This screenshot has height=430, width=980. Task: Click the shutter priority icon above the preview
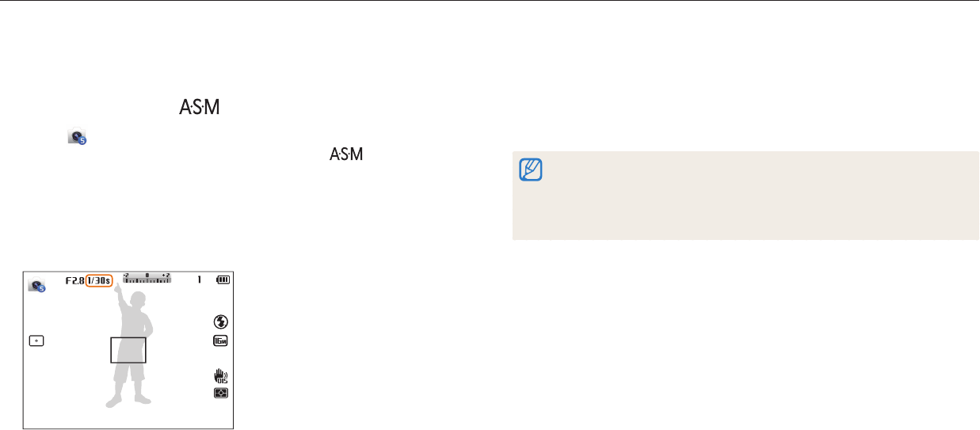76,137
